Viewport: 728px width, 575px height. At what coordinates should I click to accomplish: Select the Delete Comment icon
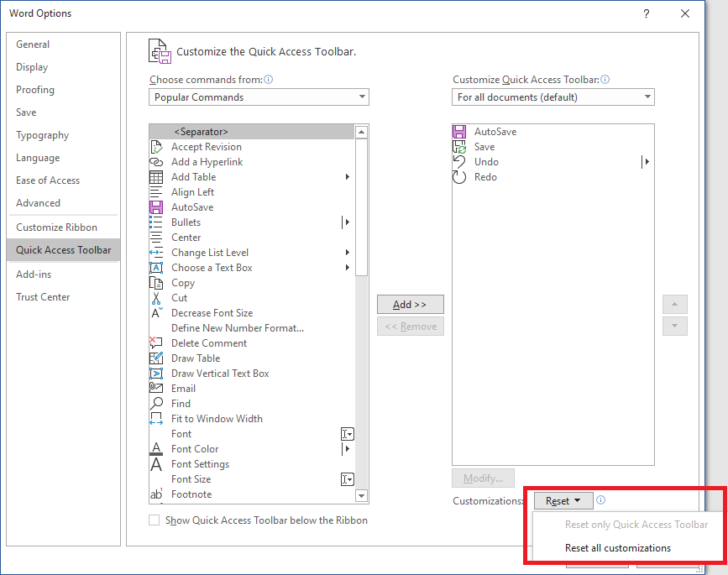[156, 343]
